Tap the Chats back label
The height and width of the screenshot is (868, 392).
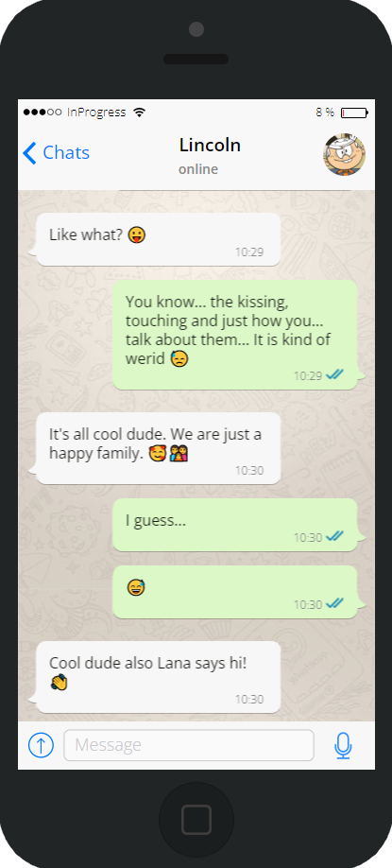pos(66,153)
